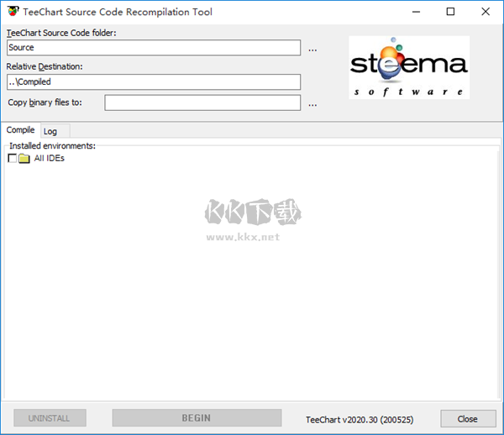
Task: Click the Copy binary files to label
Action: (45, 102)
